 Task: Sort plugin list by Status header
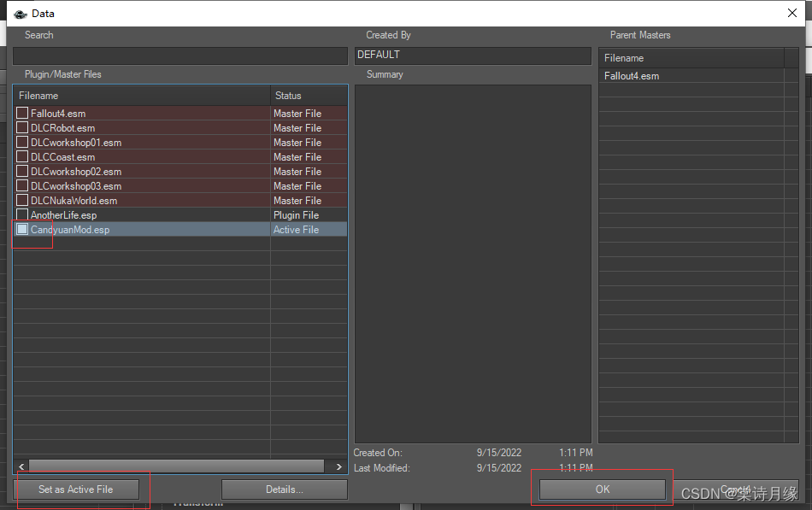309,96
